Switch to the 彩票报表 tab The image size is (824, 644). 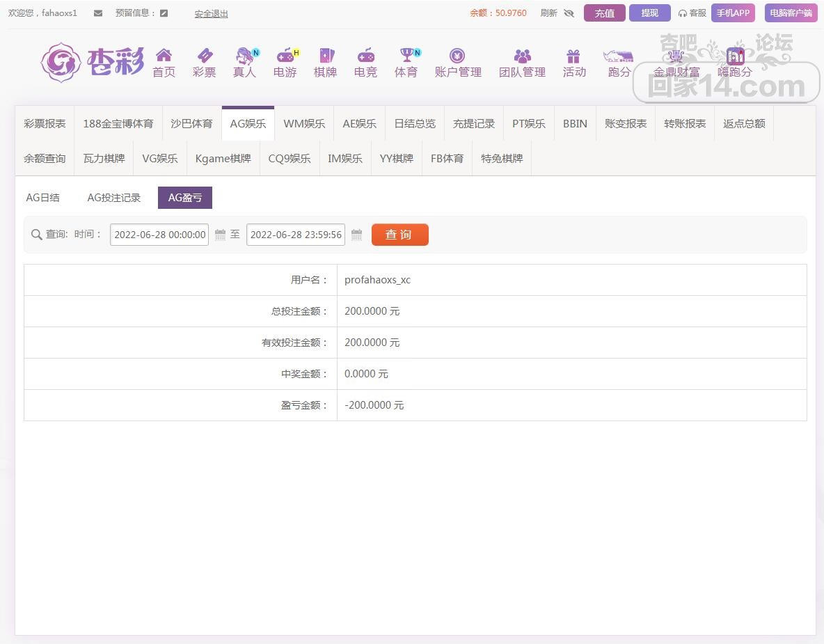coord(45,124)
